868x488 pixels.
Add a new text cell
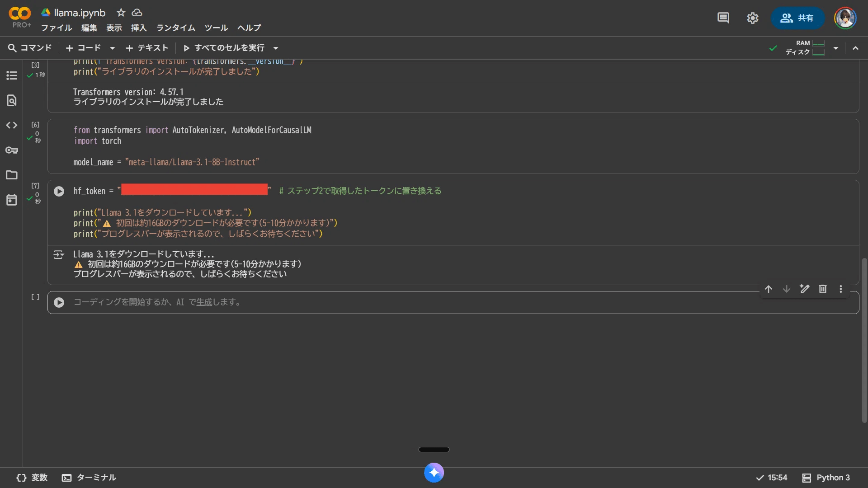coord(147,48)
